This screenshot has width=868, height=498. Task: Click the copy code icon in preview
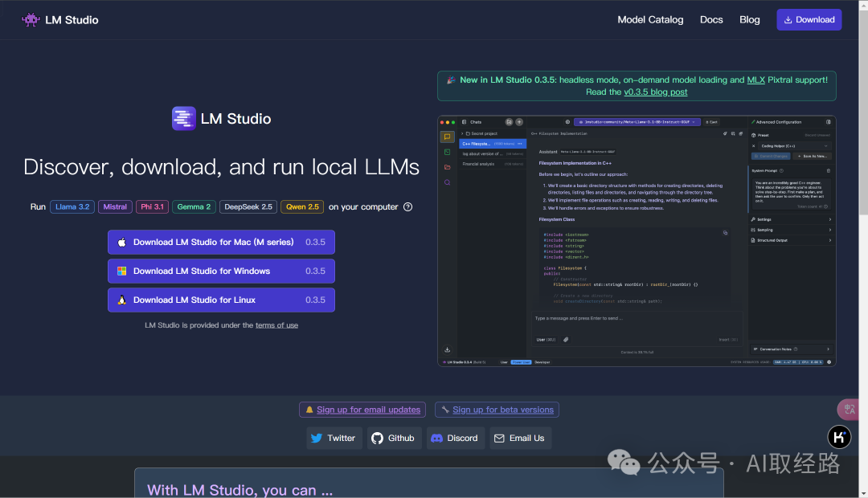[x=725, y=233]
